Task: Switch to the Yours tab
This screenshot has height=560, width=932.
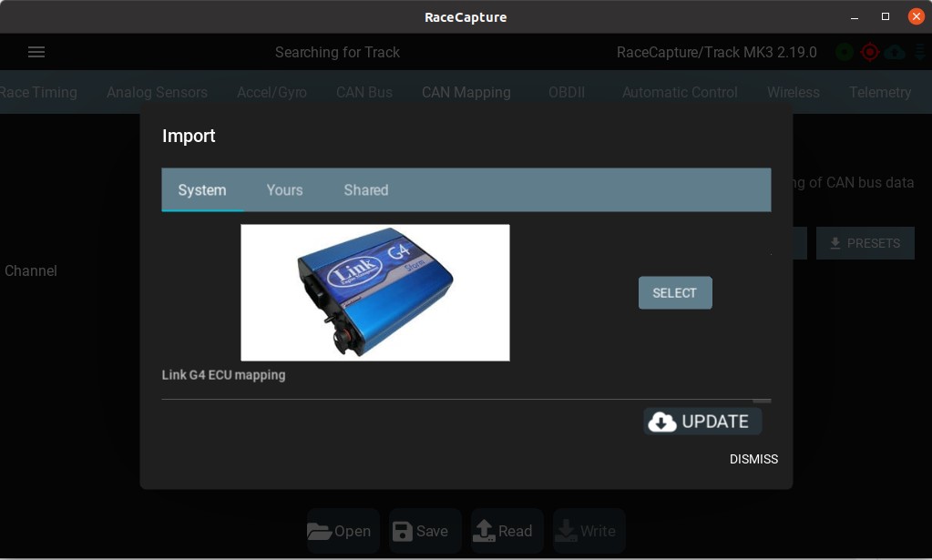Action: click(x=285, y=190)
